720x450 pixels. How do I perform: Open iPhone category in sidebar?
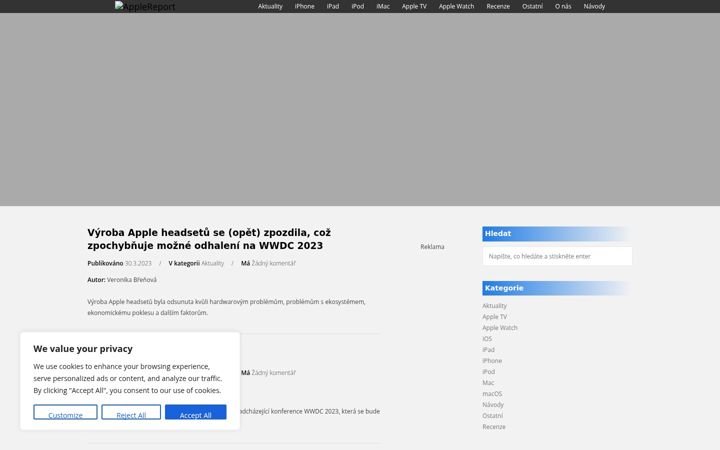pyautogui.click(x=492, y=361)
